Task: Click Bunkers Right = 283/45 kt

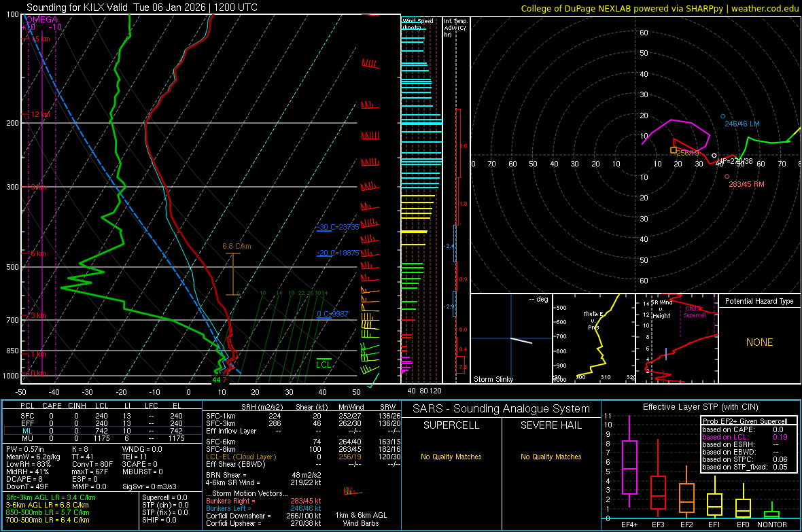Action: (264, 501)
